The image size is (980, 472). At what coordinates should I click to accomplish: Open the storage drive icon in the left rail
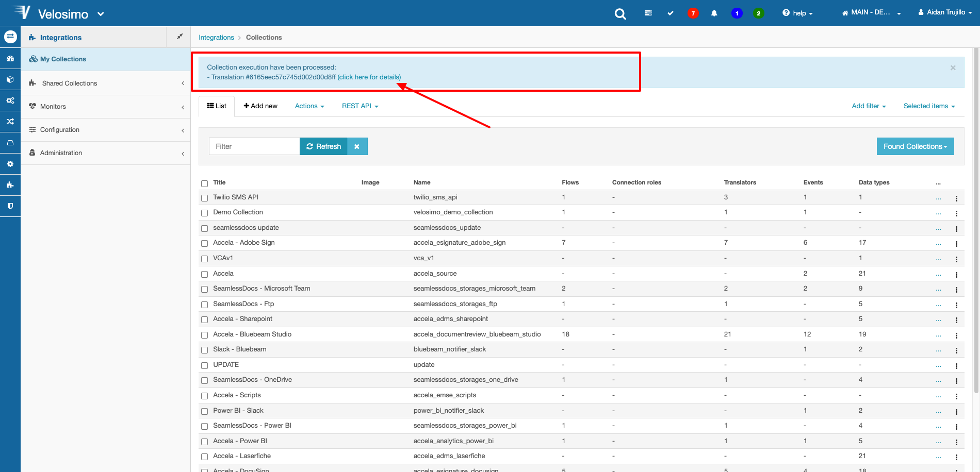10,143
